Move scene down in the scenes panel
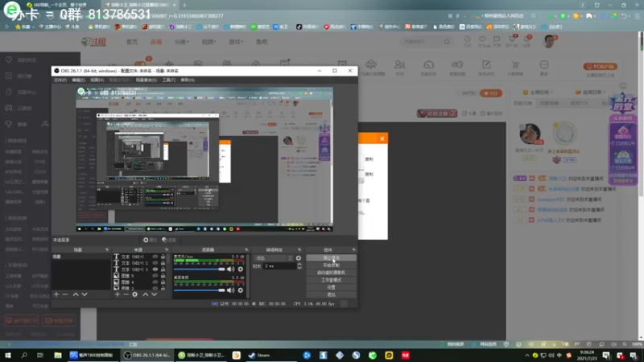The height and width of the screenshot is (362, 644). pos(85,294)
